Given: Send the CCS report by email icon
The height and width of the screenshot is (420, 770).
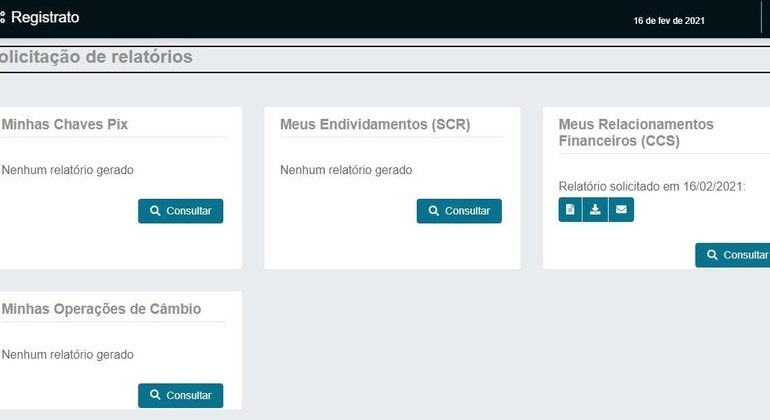Looking at the screenshot, I should [621, 210].
